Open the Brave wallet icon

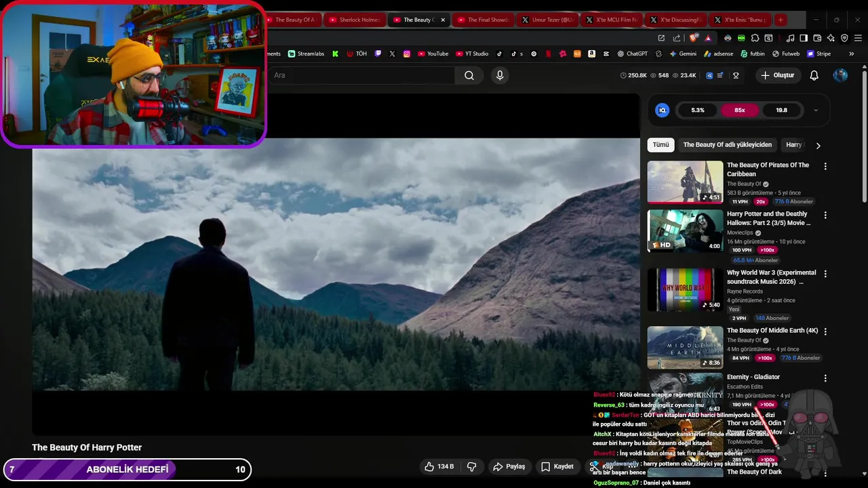[x=817, y=38]
